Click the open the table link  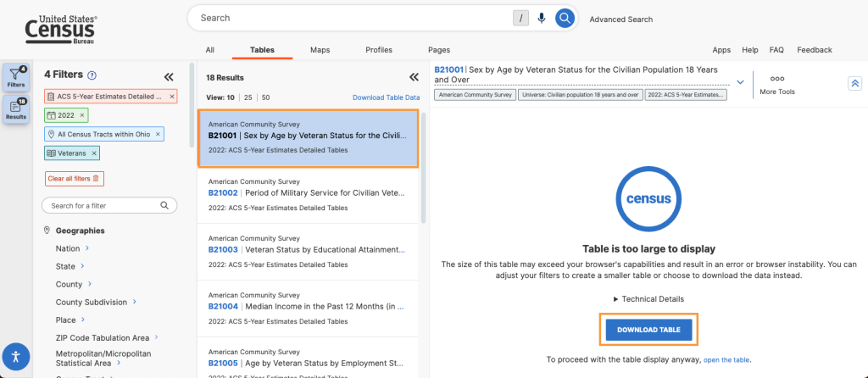726,360
